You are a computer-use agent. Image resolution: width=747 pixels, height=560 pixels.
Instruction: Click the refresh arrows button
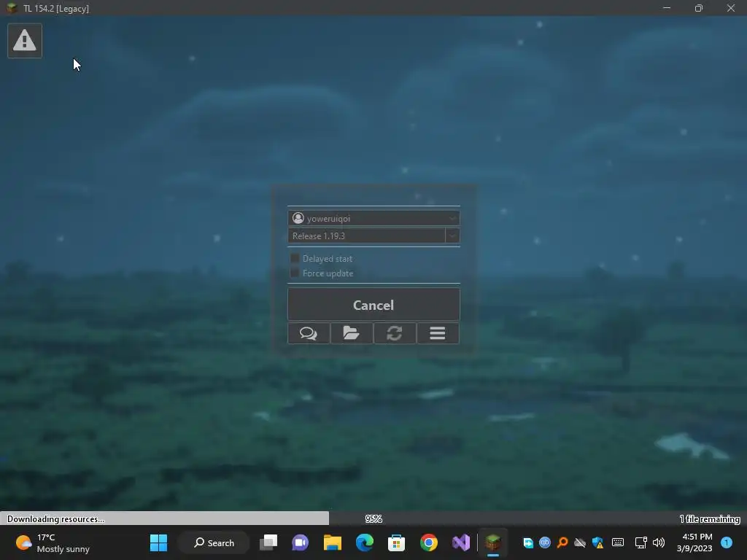click(x=395, y=332)
